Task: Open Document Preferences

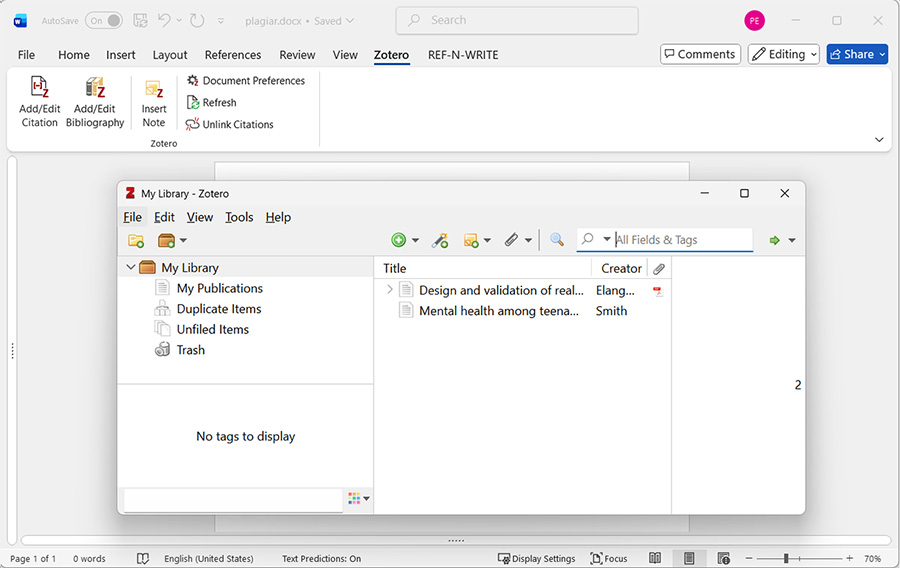Action: [x=246, y=81]
